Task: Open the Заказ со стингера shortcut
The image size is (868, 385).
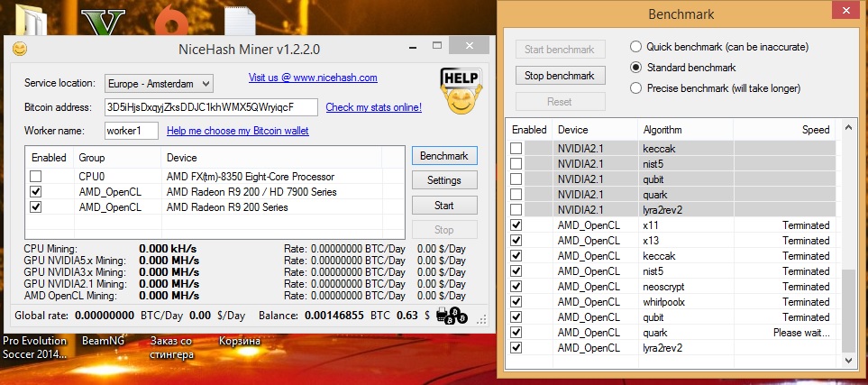Action: click(171, 347)
